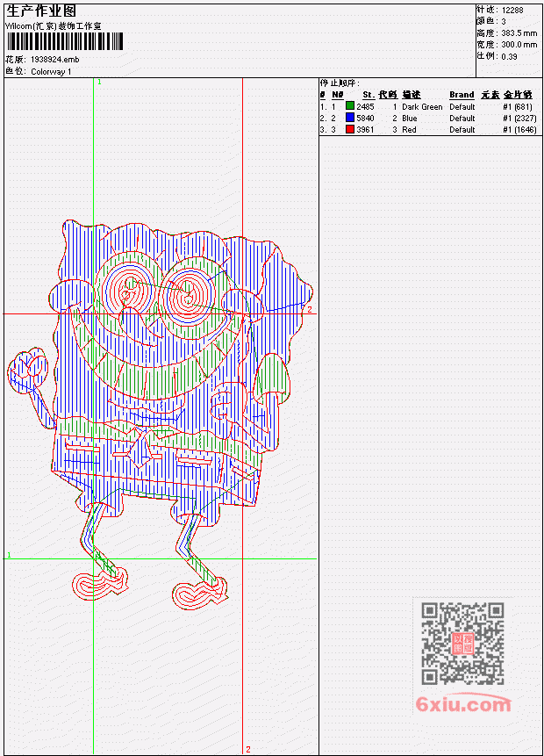This screenshot has height=756, width=544.
Task: Click the barcode under the studio name
Action: [65, 42]
